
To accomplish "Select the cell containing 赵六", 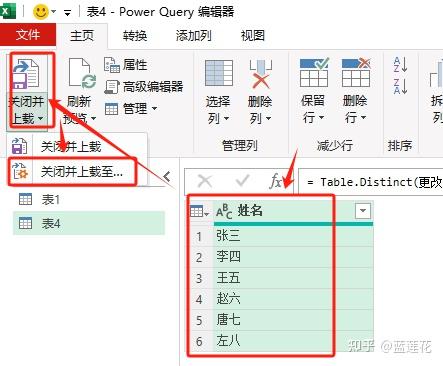I will [x=293, y=299].
